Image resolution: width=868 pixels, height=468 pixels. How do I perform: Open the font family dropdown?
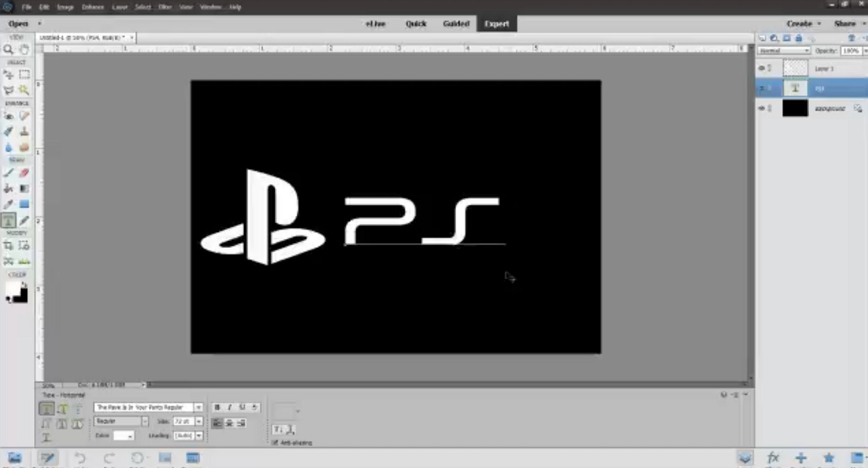[199, 408]
